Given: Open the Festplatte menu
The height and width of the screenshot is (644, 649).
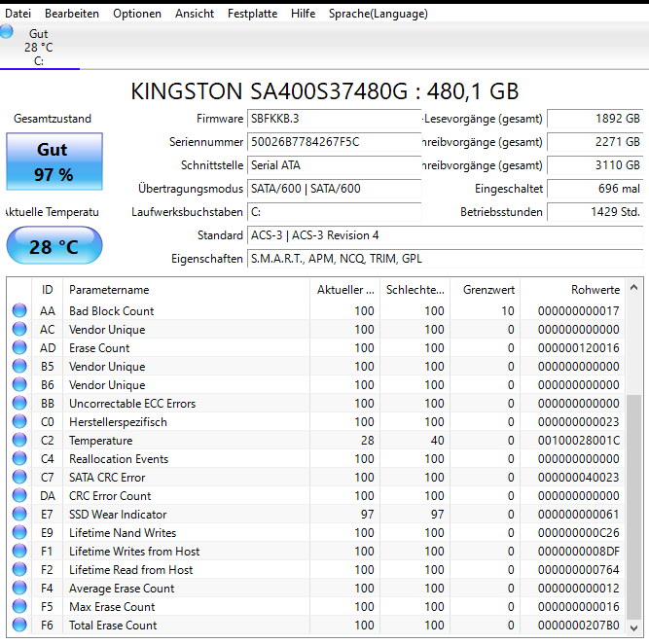Looking at the screenshot, I should tap(252, 14).
